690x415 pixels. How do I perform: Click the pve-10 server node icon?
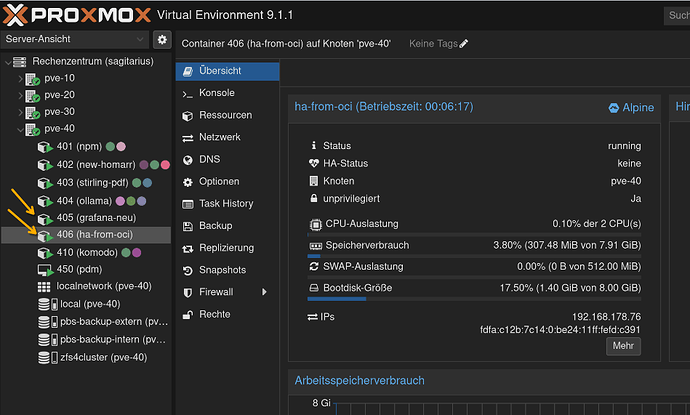[x=33, y=79]
